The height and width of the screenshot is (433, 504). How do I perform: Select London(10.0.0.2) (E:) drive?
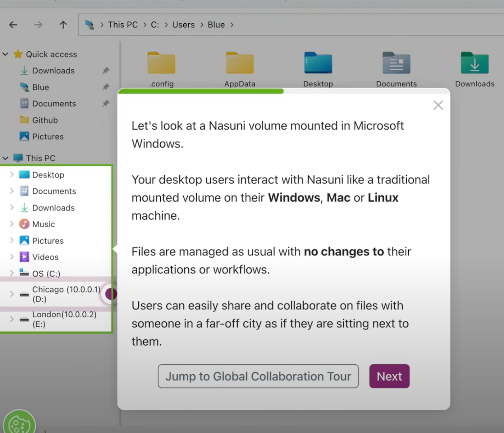(64, 319)
